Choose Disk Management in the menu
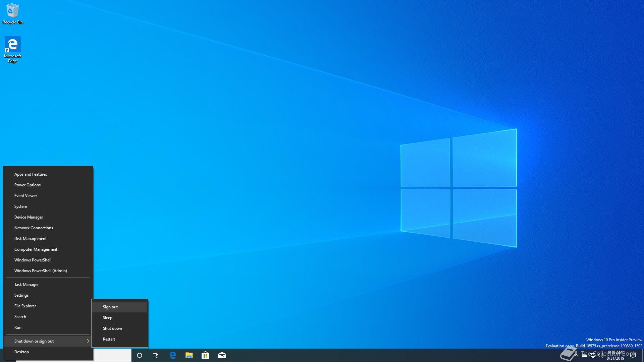This screenshot has height=362, width=644. tap(48, 239)
